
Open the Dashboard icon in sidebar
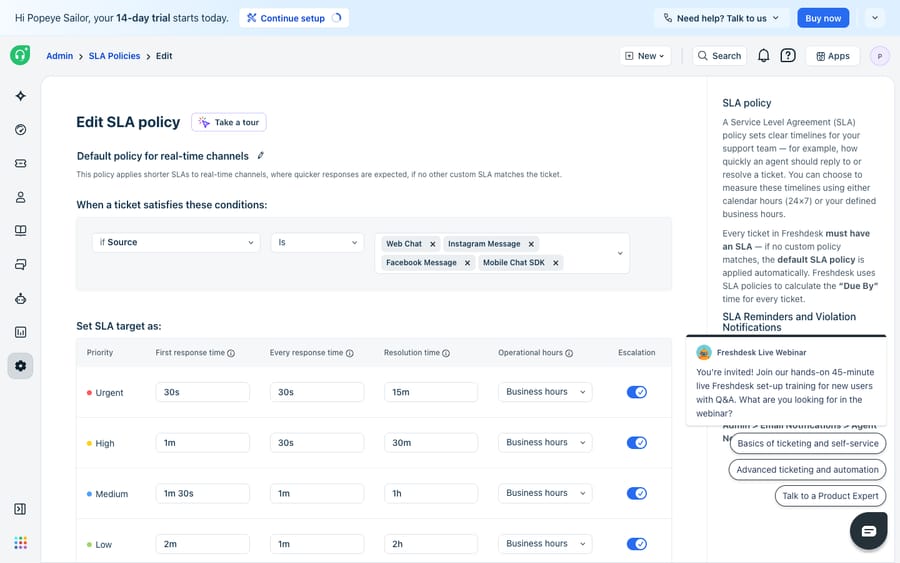21,130
